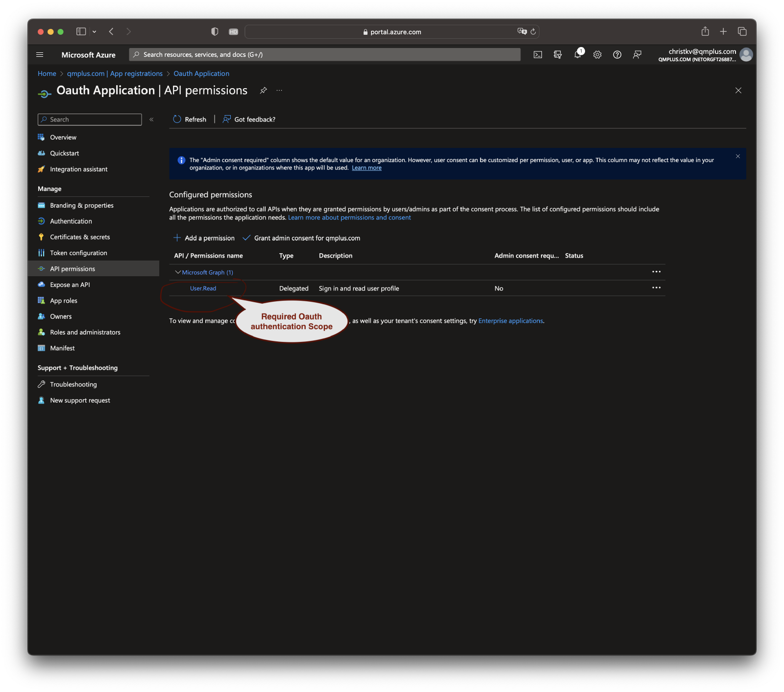Open portal settings gear icon
Image resolution: width=784 pixels, height=692 pixels.
597,55
